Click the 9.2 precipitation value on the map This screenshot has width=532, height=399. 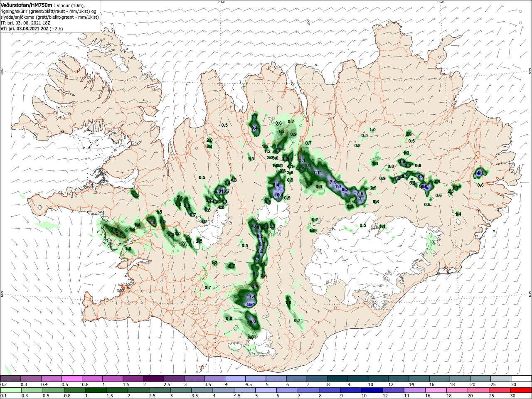(x=345, y=190)
